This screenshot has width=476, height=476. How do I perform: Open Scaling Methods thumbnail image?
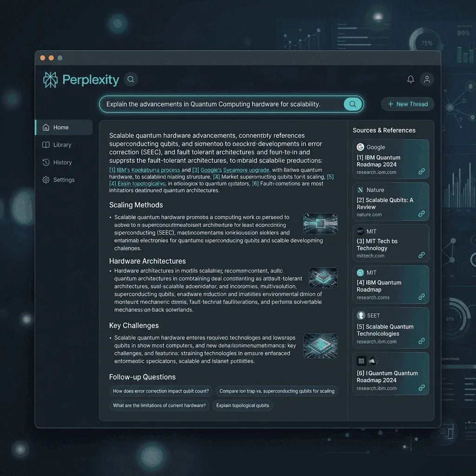[320, 224]
